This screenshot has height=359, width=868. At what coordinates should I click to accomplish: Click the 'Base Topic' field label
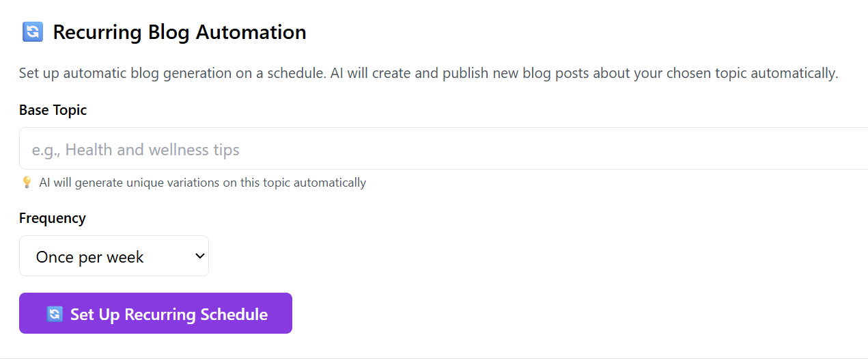click(x=53, y=110)
